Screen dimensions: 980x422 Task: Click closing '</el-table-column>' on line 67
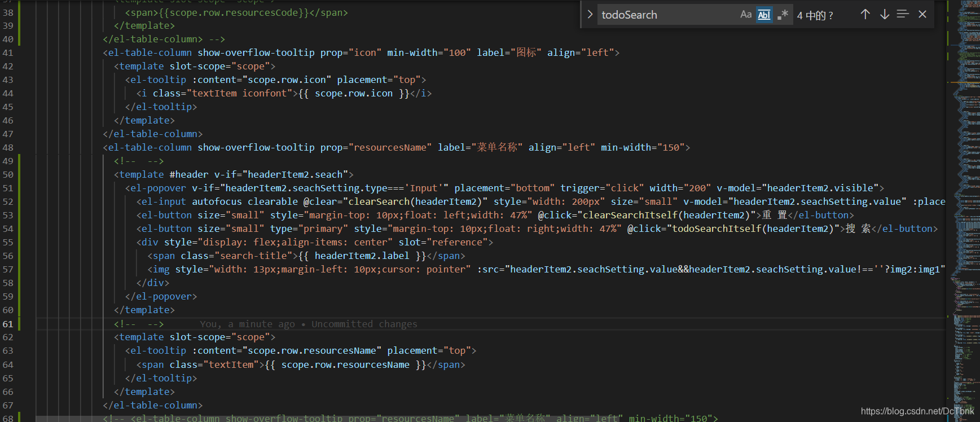[x=153, y=405]
